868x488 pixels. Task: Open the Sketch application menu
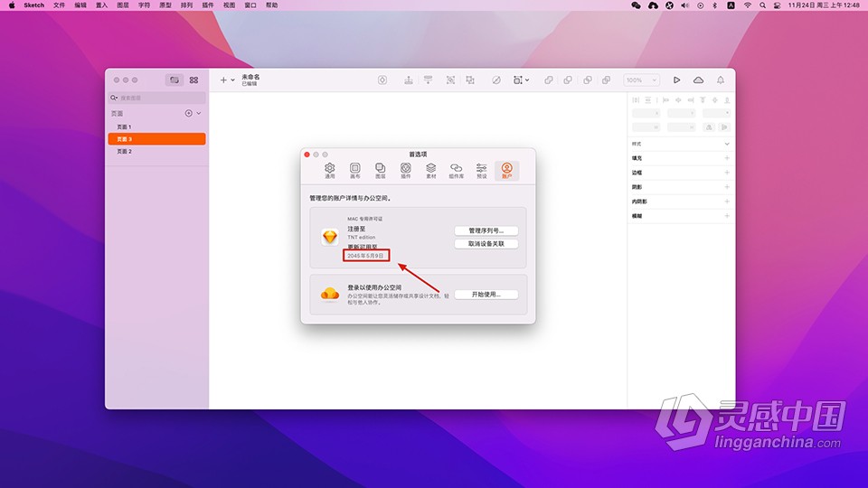click(x=33, y=5)
